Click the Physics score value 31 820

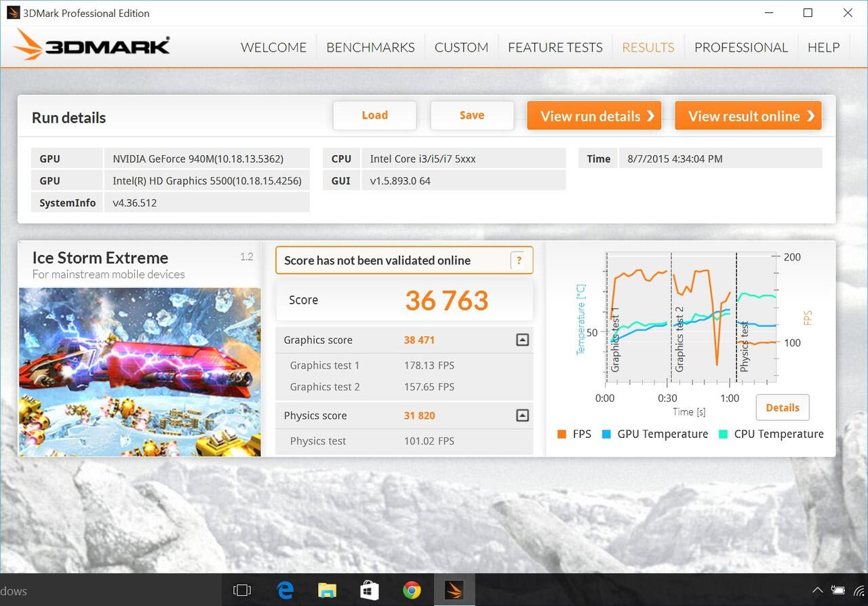(x=419, y=416)
